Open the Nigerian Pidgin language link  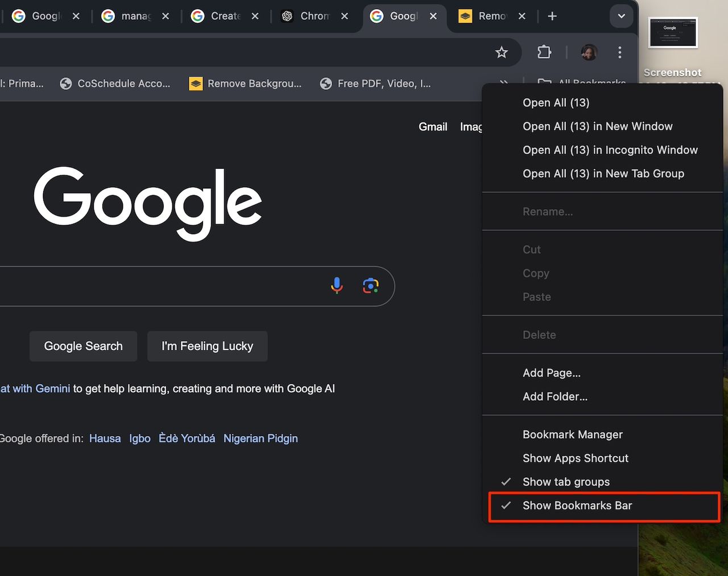click(x=260, y=438)
